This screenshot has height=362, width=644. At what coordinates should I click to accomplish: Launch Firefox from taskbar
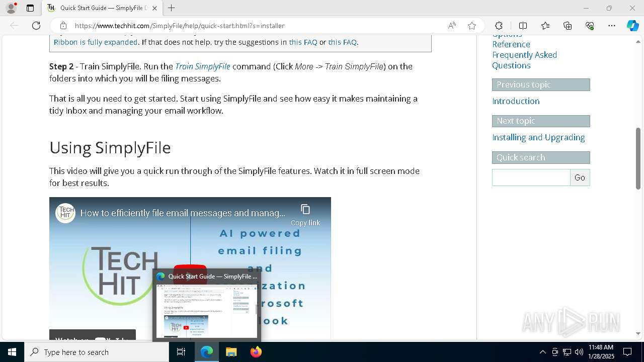point(256,352)
